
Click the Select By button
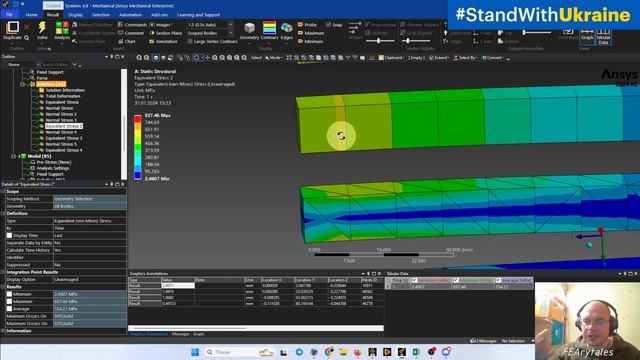click(465, 58)
